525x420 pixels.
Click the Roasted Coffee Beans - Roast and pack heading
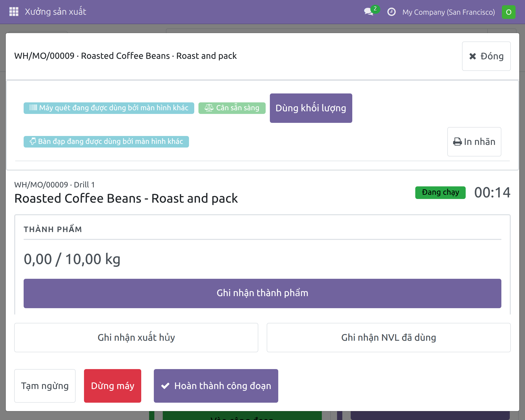tap(126, 198)
